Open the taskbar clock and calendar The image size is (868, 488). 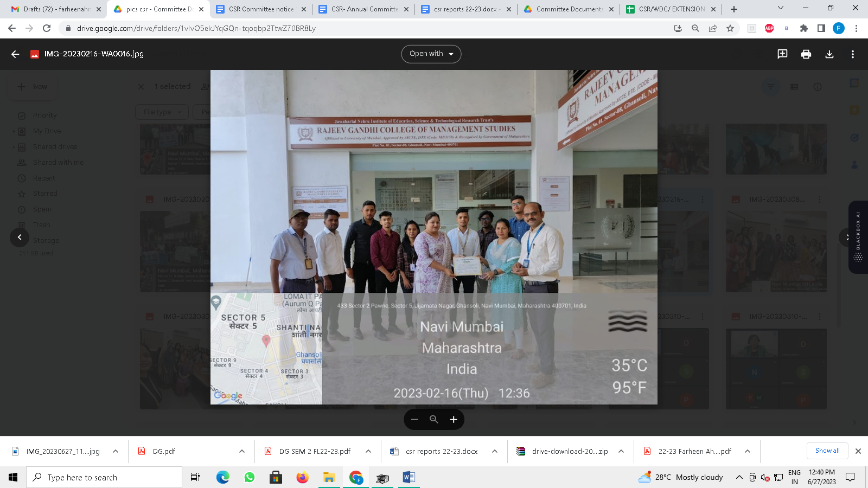pos(821,477)
